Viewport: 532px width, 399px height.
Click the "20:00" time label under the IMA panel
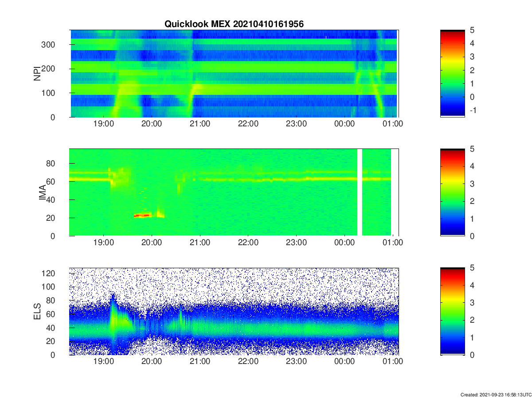tap(152, 243)
